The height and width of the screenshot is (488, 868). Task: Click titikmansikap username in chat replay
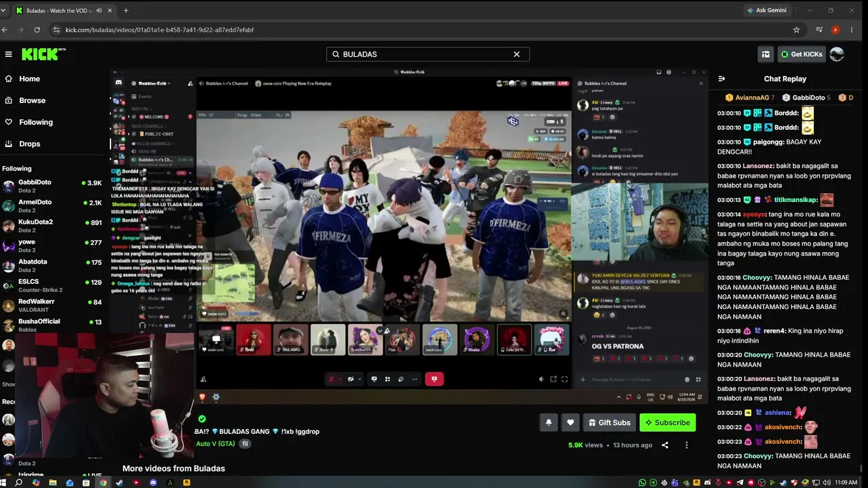(795, 200)
